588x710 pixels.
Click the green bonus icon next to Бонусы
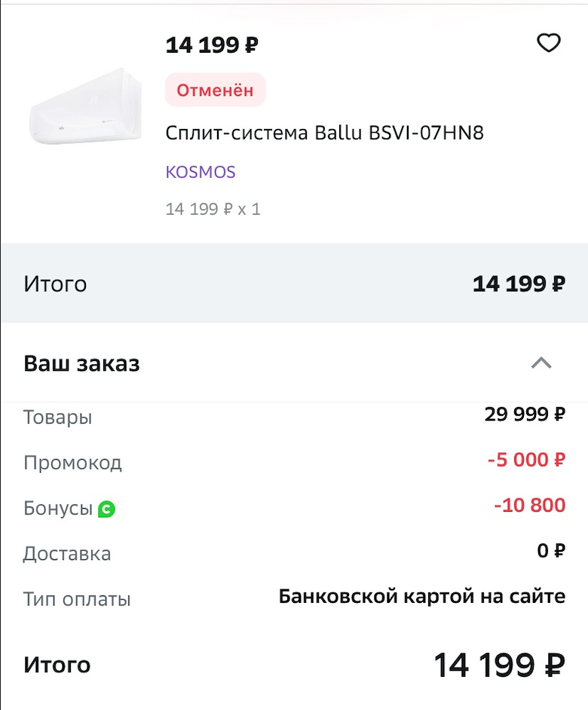pos(106,510)
